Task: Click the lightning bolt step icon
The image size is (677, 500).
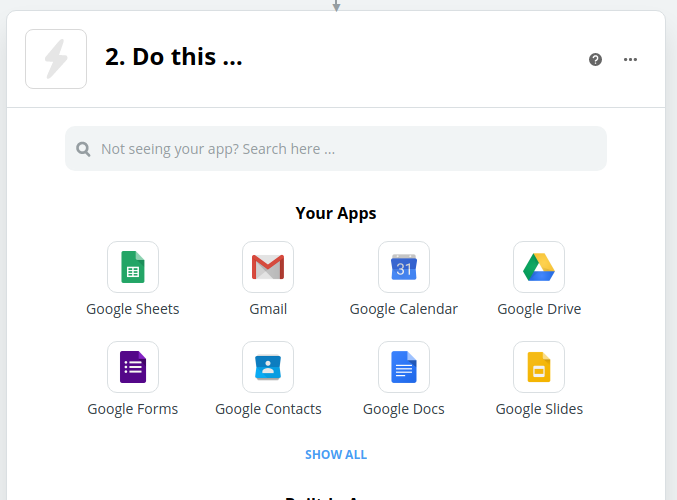Action: [56, 59]
